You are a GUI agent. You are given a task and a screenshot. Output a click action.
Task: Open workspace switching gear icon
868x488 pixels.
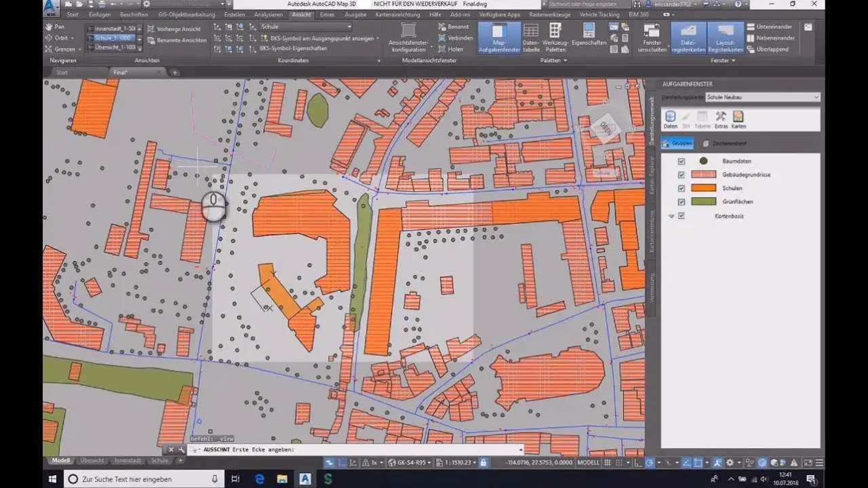point(730,463)
